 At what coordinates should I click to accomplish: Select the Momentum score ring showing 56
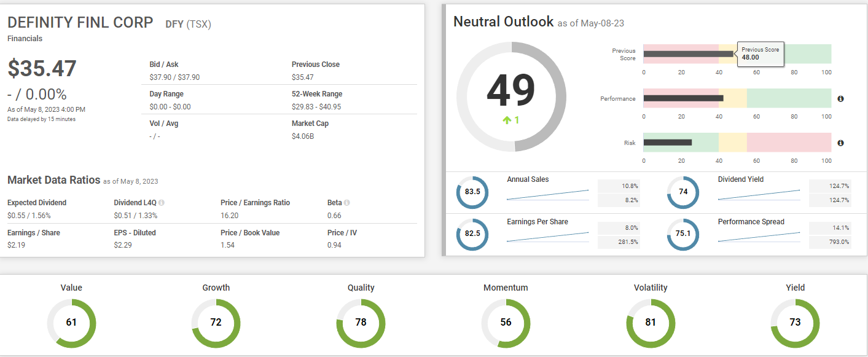pos(506,323)
